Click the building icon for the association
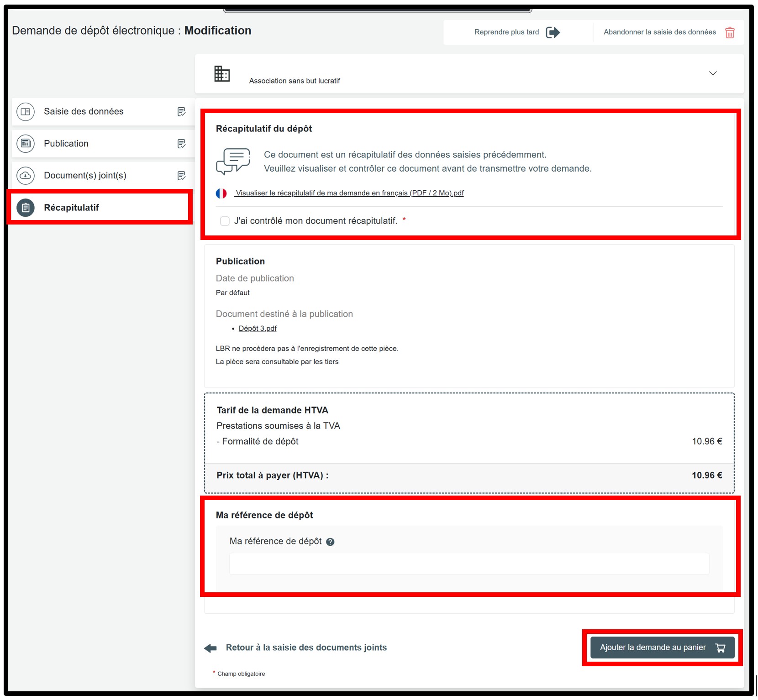Screen dimensions: 758x700 (x=222, y=73)
